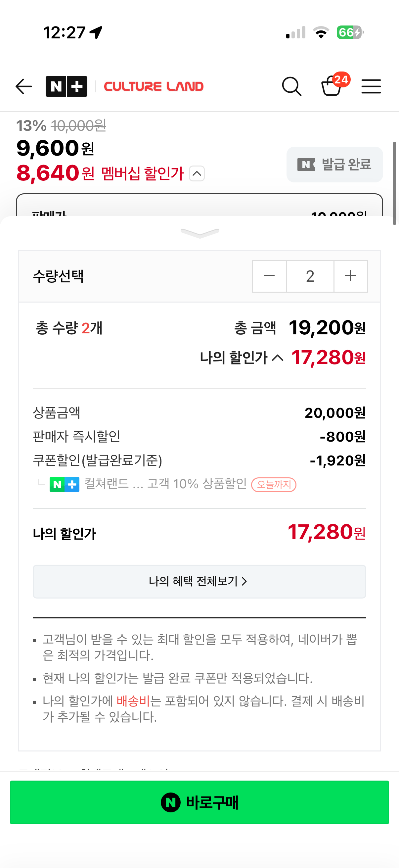Collapse the membership discount price chevron
The image size is (399, 868).
click(x=197, y=174)
